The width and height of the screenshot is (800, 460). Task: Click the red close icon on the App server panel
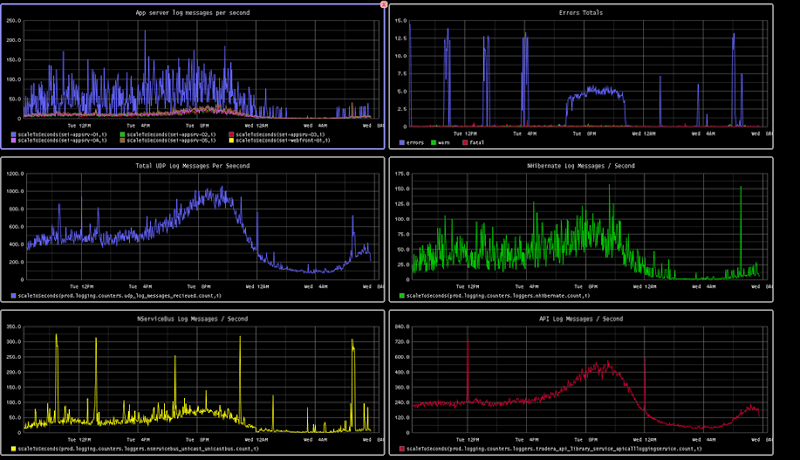tap(384, 4)
